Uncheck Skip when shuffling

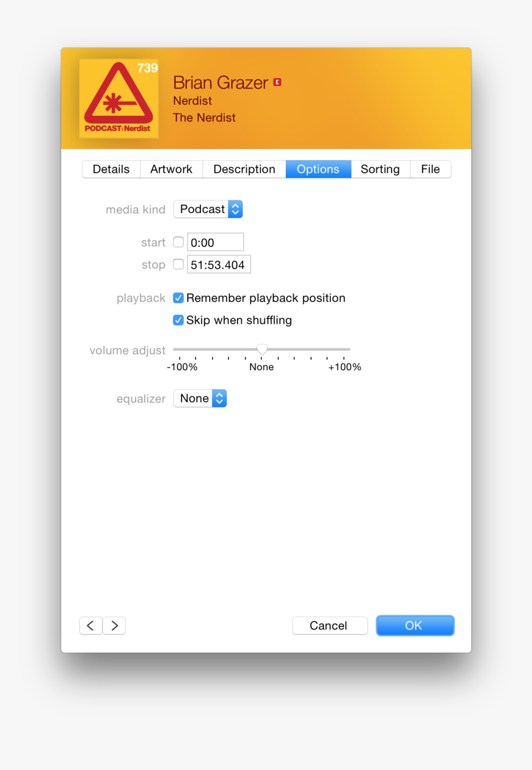pyautogui.click(x=178, y=320)
